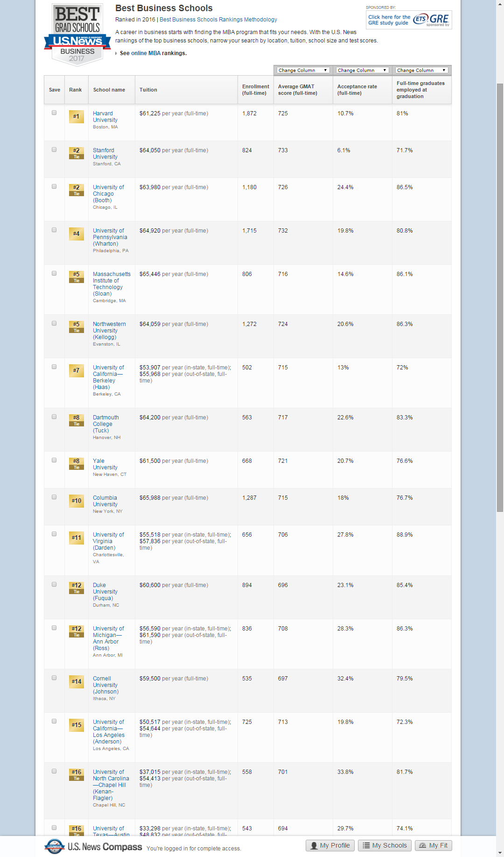Click the Best Grad Schools badge logo
The width and height of the screenshot is (504, 857).
(x=77, y=35)
